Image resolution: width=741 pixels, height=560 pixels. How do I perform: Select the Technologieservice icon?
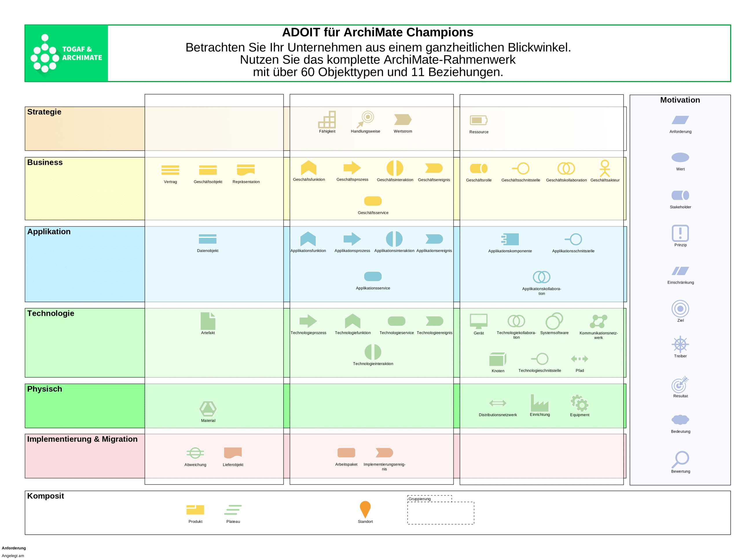tap(396, 321)
